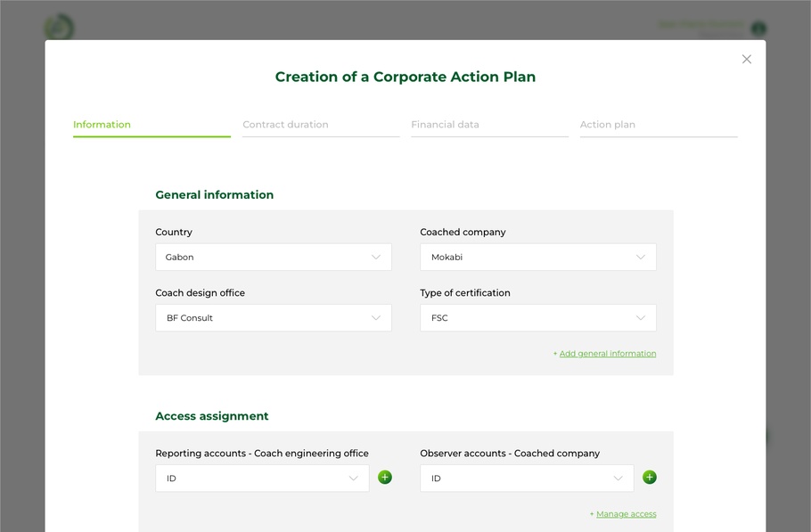The width and height of the screenshot is (811, 532).
Task: Click the user name in the header
Action: coord(700,24)
